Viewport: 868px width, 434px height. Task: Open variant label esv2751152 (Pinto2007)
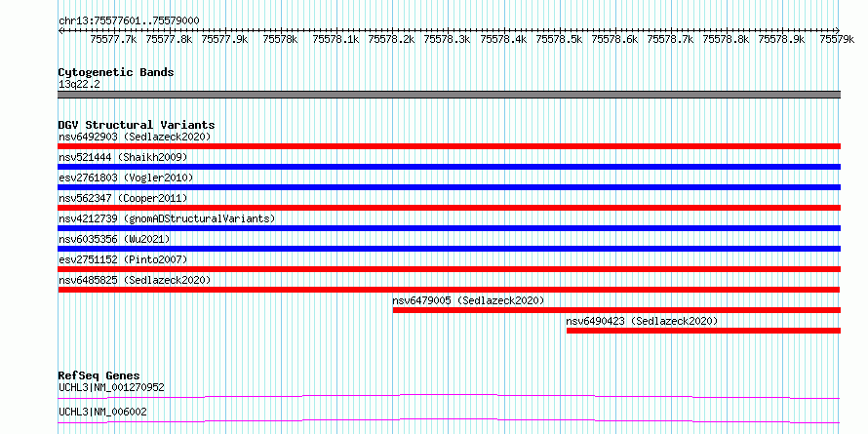click(x=123, y=259)
